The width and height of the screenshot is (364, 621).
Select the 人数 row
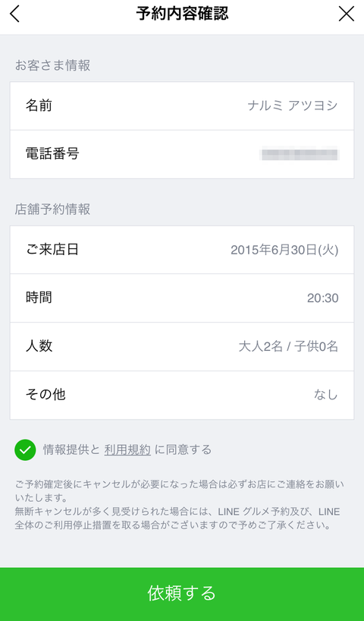[x=182, y=346]
